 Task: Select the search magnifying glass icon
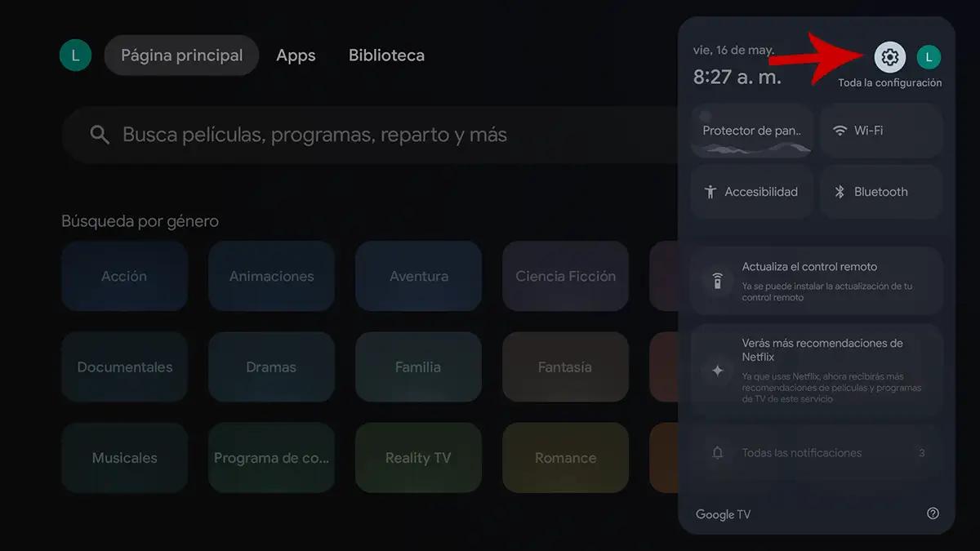[99, 134]
